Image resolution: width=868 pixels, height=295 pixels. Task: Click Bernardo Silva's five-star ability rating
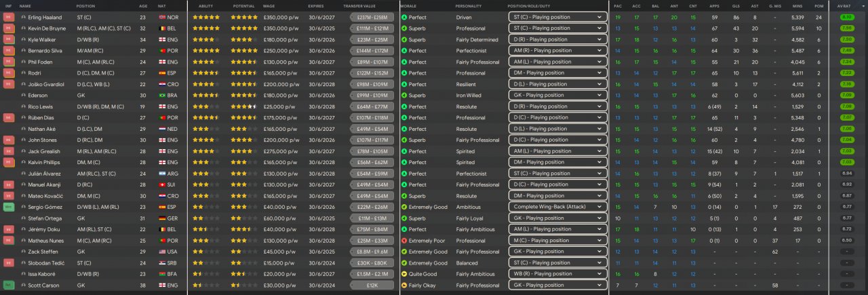coord(206,51)
